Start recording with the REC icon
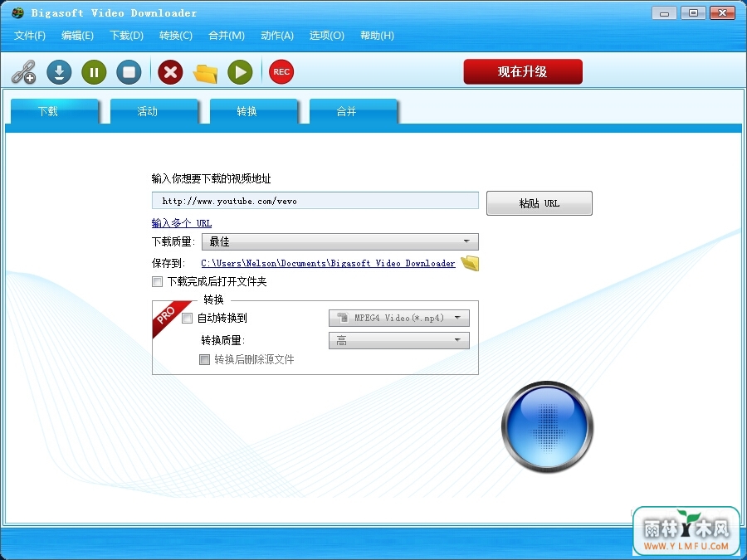This screenshot has height=560, width=747. coord(281,72)
